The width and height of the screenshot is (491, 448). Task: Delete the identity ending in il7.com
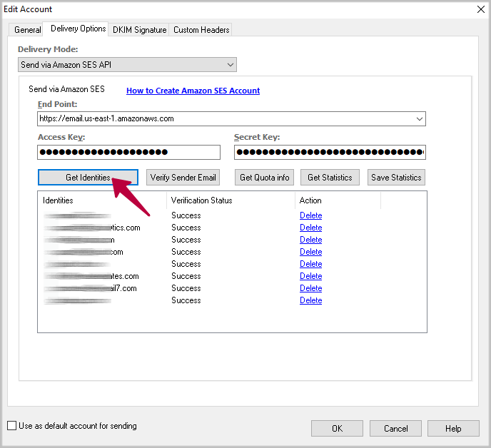pyautogui.click(x=310, y=288)
